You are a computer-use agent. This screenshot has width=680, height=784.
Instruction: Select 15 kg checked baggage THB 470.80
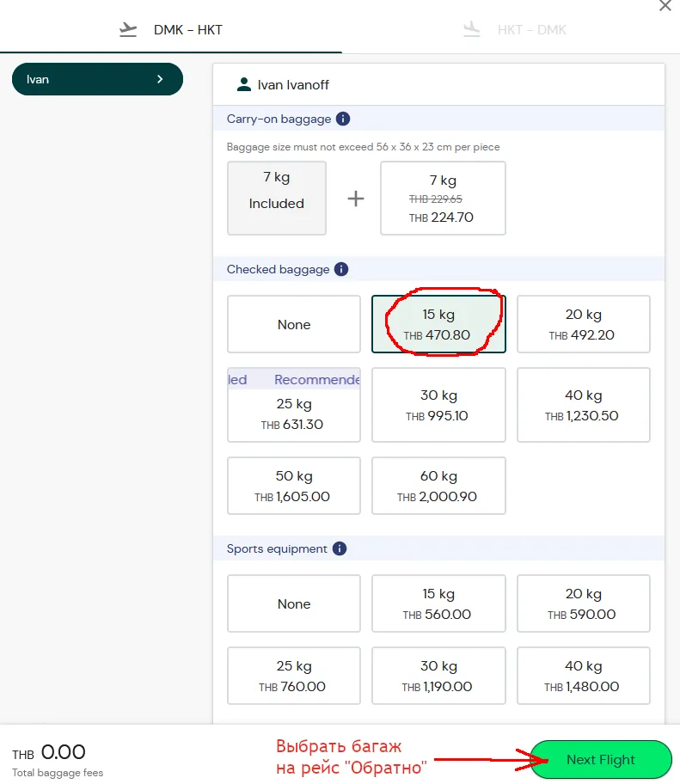(438, 324)
